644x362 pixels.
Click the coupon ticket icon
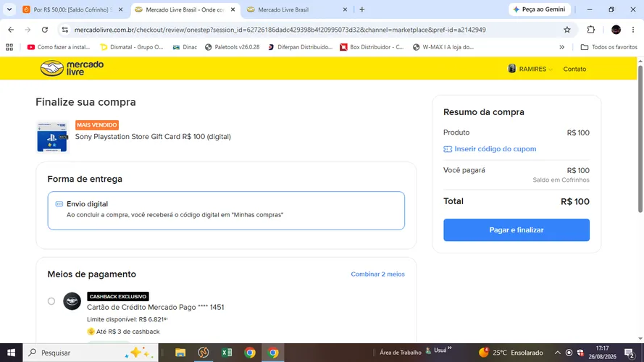click(448, 149)
